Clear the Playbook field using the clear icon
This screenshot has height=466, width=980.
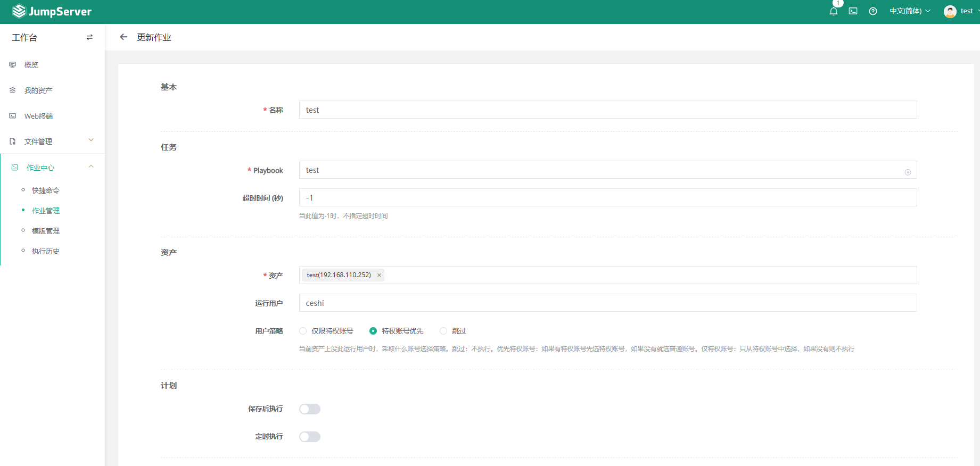pyautogui.click(x=908, y=172)
